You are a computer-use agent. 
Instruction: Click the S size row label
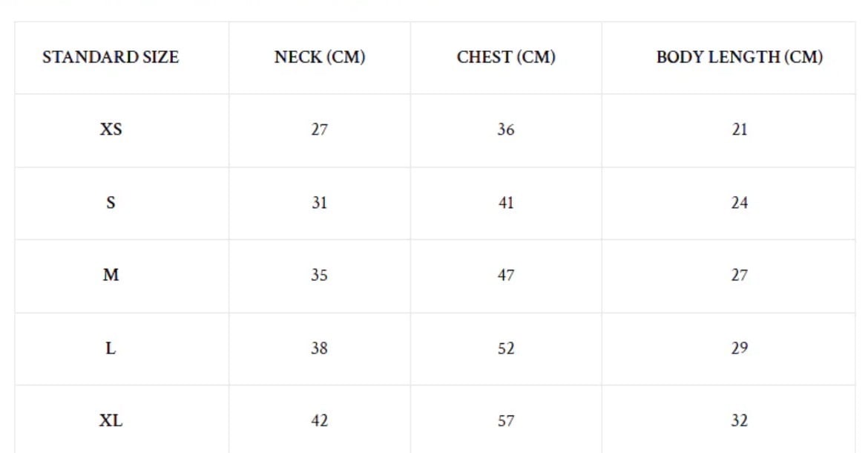pos(111,202)
